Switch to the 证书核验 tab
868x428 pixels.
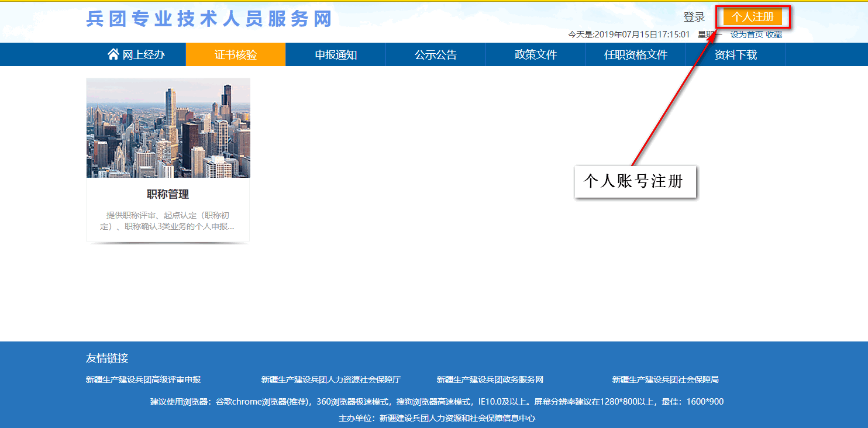(x=235, y=55)
